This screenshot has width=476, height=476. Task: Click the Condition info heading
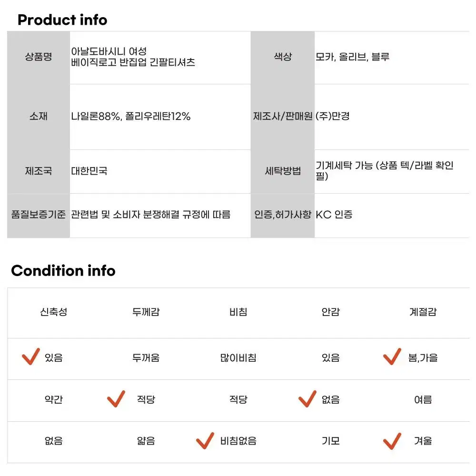(x=63, y=270)
